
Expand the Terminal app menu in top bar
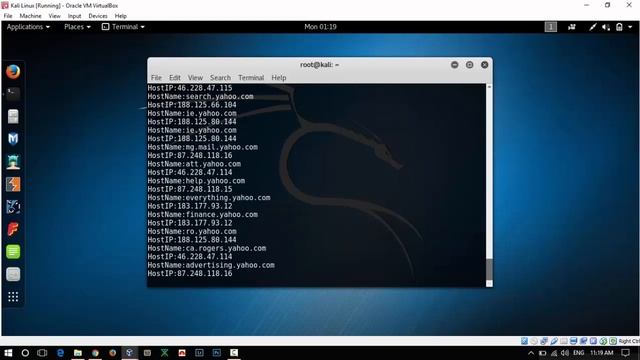coord(123,27)
